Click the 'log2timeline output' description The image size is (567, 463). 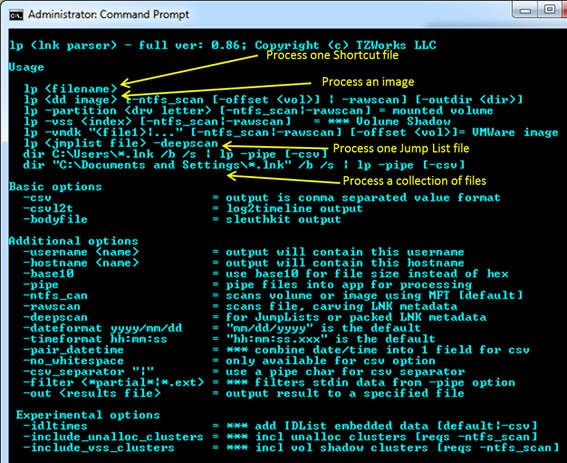pyautogui.click(x=294, y=209)
